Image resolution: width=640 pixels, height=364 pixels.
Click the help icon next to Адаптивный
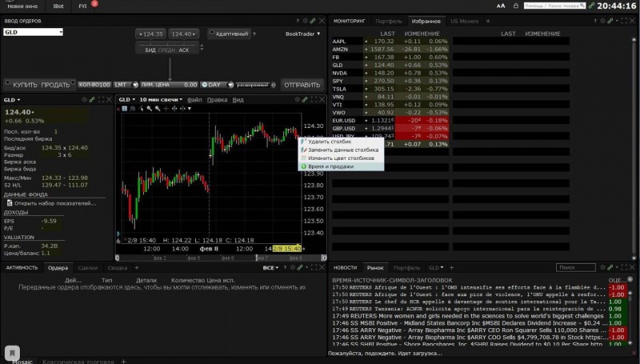[x=254, y=34]
